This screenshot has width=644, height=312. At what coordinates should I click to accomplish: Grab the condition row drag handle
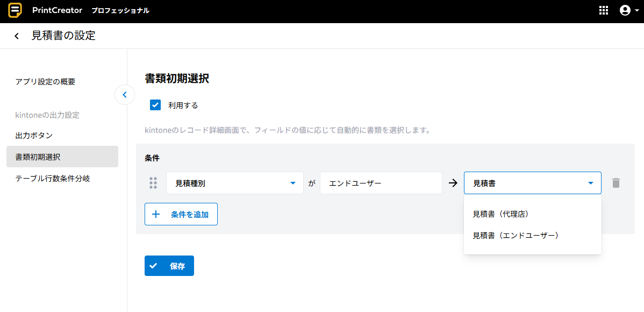tap(153, 183)
